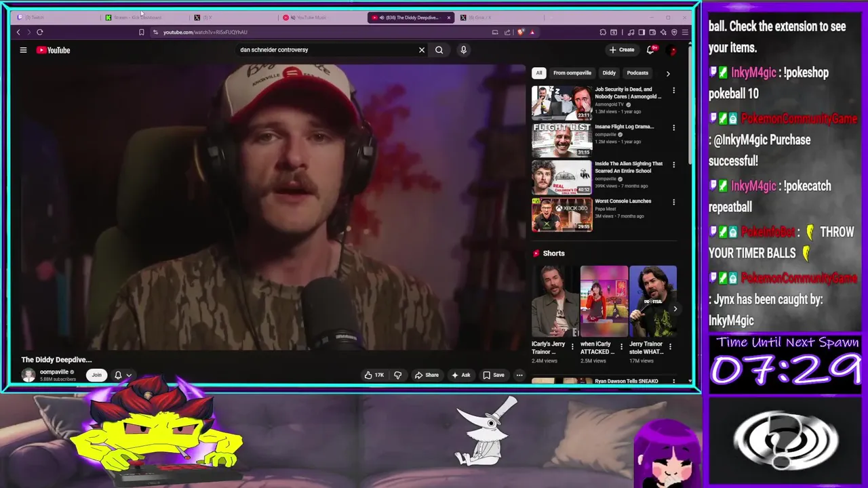Image resolution: width=868 pixels, height=488 pixels.
Task: Click "Job Security is Dead" video title text
Action: 627,93
